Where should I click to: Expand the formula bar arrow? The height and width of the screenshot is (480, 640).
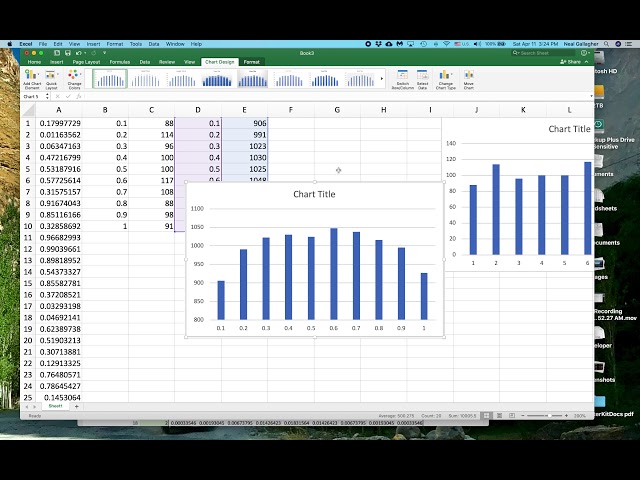(x=591, y=97)
